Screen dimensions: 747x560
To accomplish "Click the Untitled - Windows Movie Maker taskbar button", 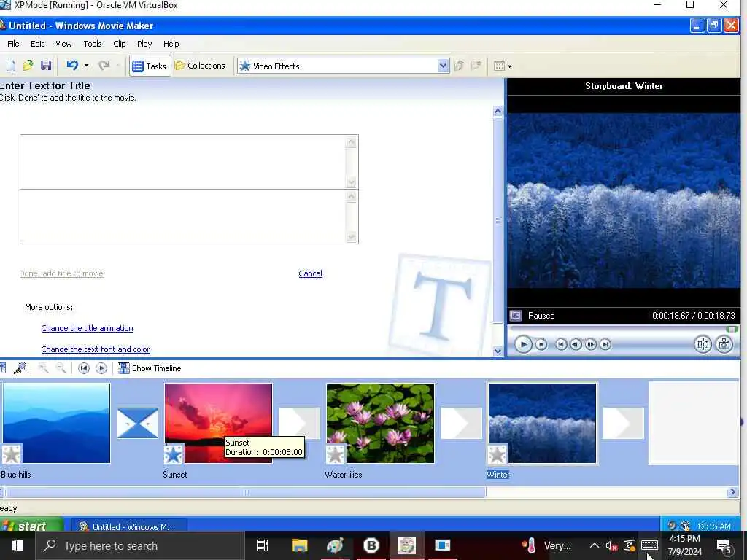I will pyautogui.click(x=128, y=526).
